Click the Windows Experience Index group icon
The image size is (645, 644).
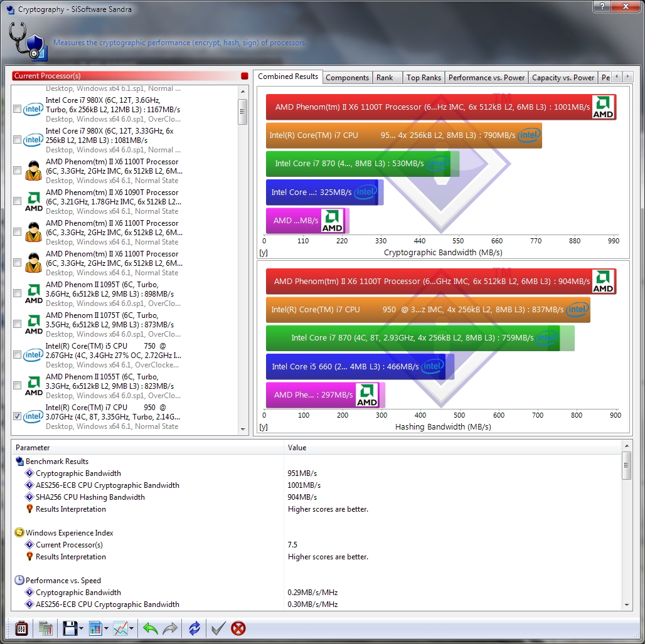(19, 532)
